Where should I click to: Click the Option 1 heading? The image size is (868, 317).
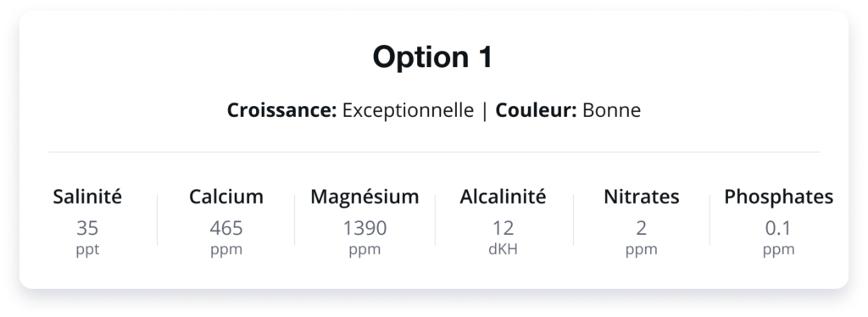click(432, 57)
